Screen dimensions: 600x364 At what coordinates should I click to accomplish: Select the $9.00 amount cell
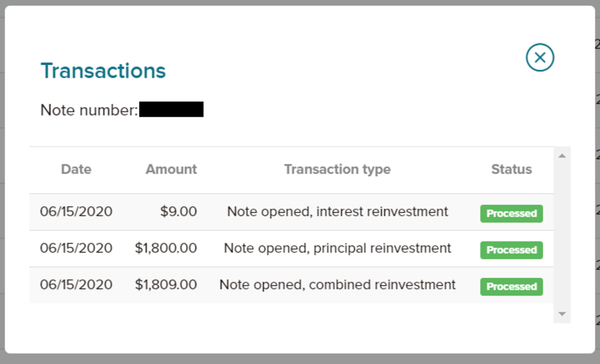178,212
